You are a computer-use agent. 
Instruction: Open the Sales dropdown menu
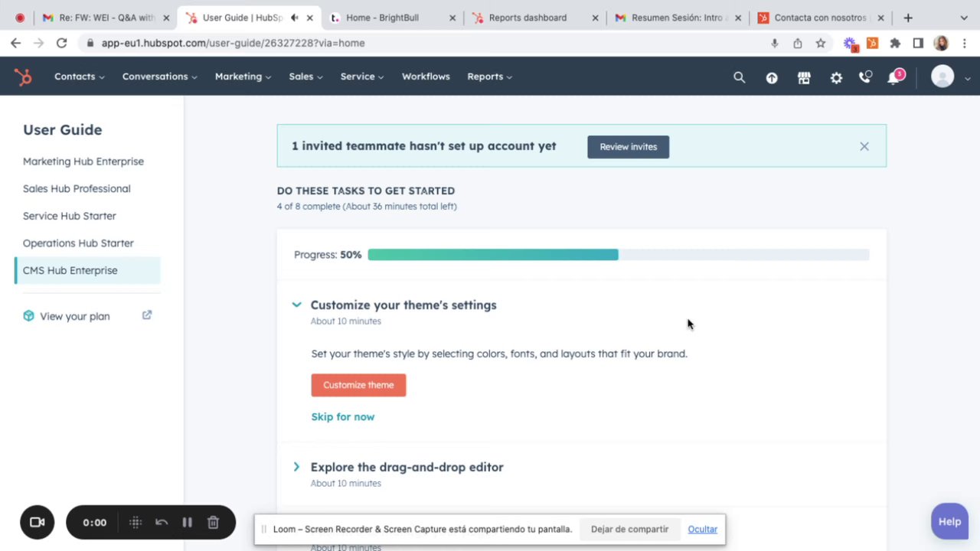306,77
